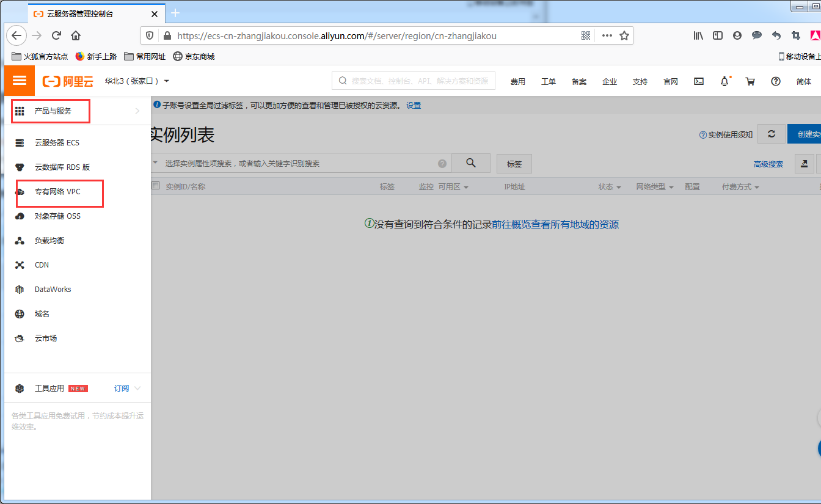Open the Cloud Shell terminal icon

tap(699, 81)
